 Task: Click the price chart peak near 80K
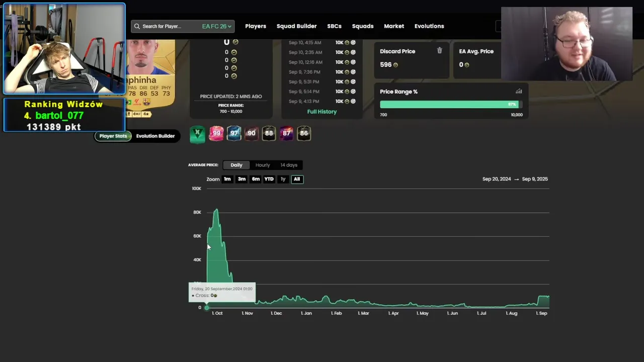click(216, 210)
